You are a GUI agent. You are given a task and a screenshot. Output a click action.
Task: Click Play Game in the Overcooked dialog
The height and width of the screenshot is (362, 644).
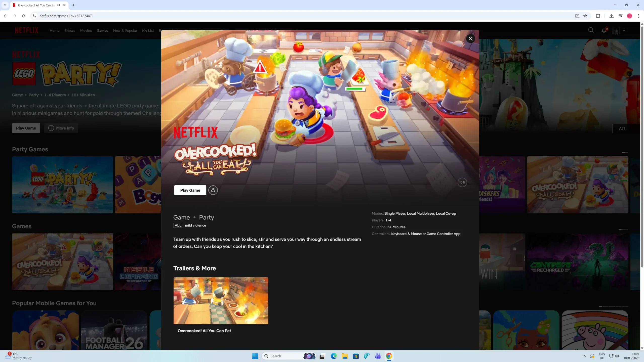(190, 190)
